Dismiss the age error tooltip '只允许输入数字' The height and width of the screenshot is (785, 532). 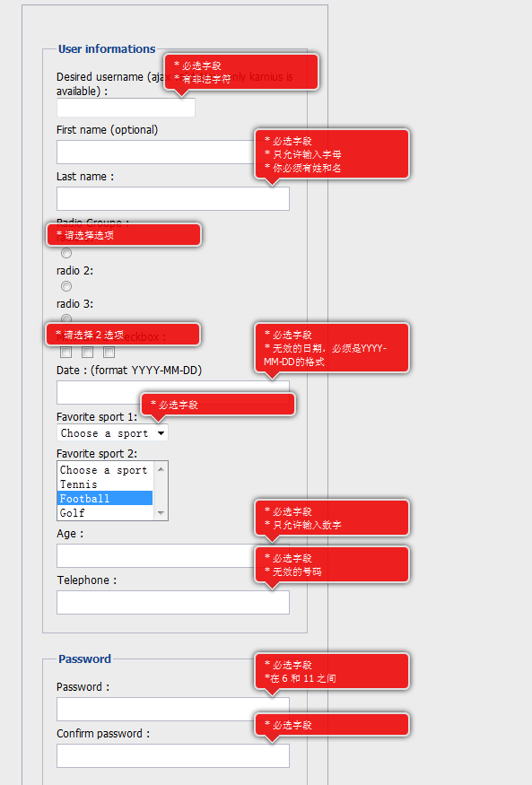pos(332,519)
